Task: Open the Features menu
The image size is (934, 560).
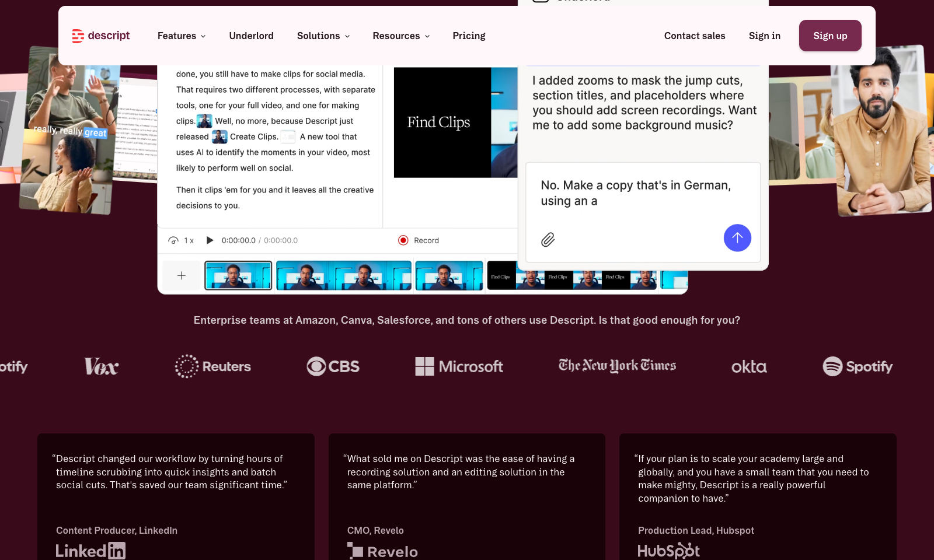Action: pos(182,36)
